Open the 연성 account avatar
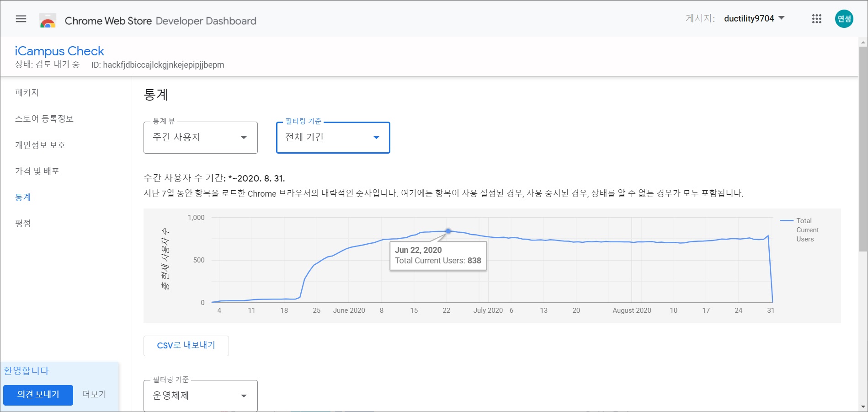Screen dimensions: 868x412 [x=844, y=19]
